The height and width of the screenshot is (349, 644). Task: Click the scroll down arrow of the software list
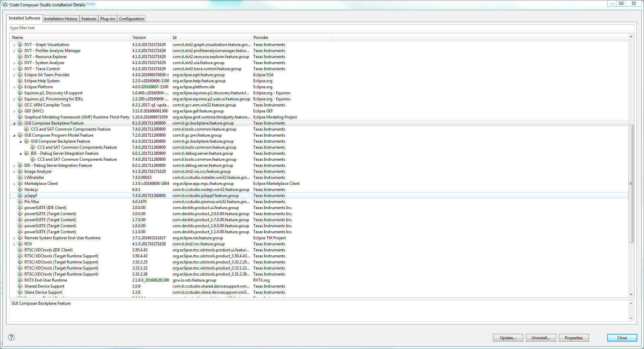(631, 294)
